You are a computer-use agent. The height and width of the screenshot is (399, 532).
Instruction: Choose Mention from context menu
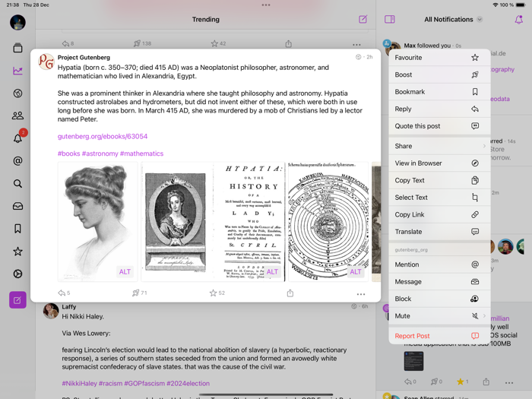(x=439, y=264)
